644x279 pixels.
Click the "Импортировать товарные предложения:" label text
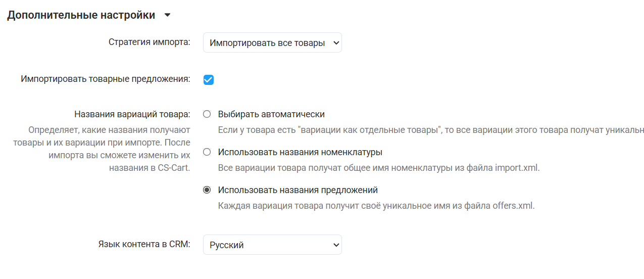pos(106,79)
